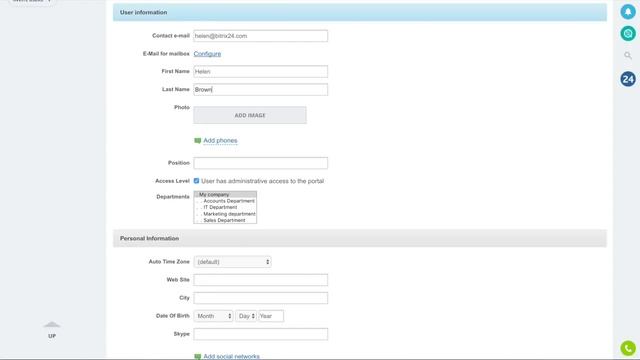This screenshot has height=360, width=640.
Task: Click the ADD IMAGE button
Action: pyautogui.click(x=250, y=115)
